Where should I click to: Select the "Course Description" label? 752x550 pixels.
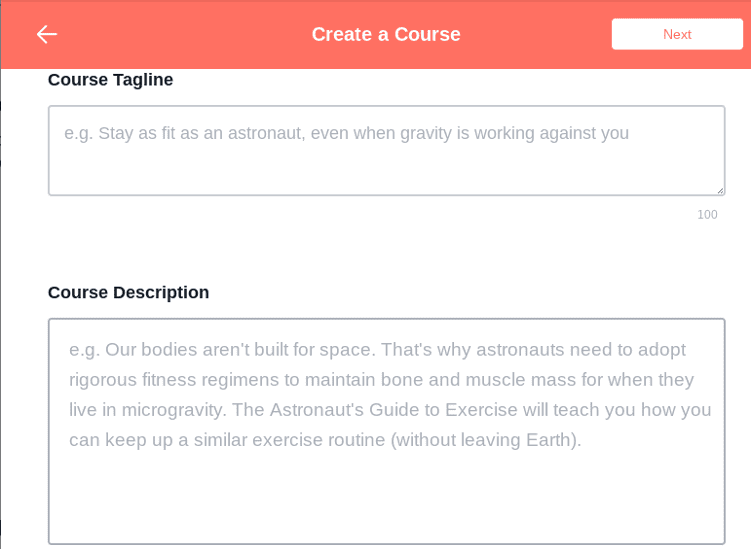coord(128,293)
